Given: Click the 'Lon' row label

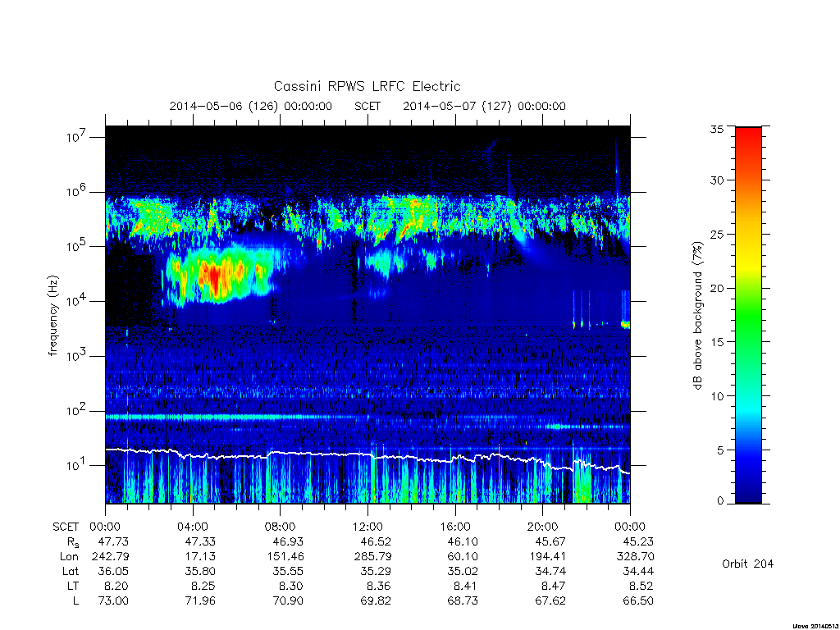Looking at the screenshot, I should (69, 557).
